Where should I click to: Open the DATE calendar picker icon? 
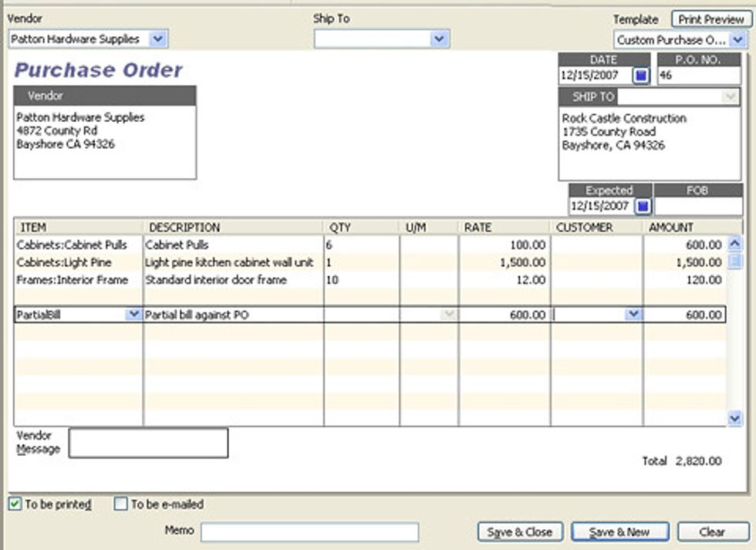point(642,76)
